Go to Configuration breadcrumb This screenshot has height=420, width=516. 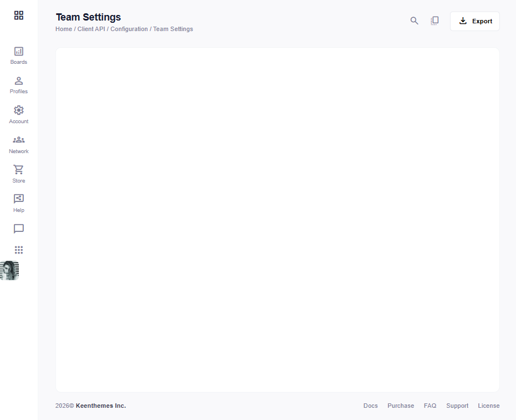(x=129, y=29)
